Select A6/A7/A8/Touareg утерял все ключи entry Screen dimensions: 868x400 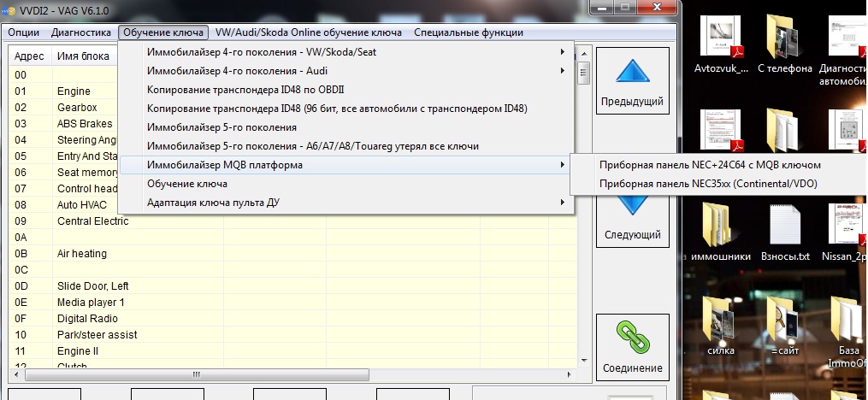pos(346,146)
